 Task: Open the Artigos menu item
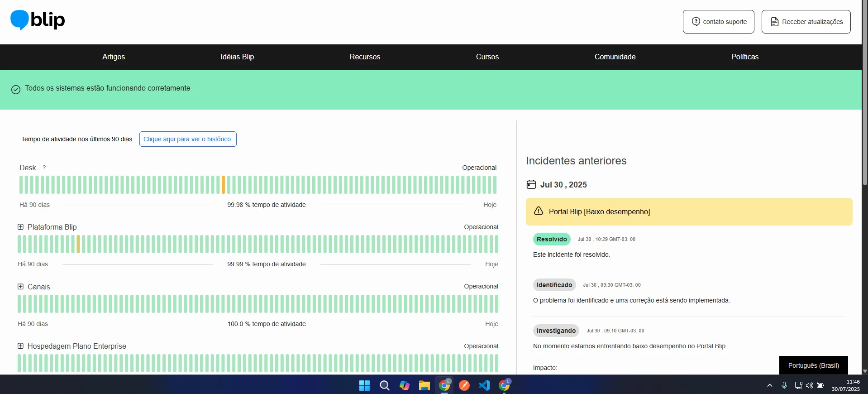click(114, 57)
